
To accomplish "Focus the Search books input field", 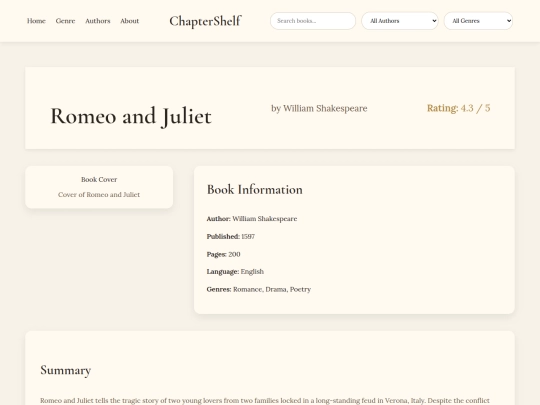I will coord(313,21).
